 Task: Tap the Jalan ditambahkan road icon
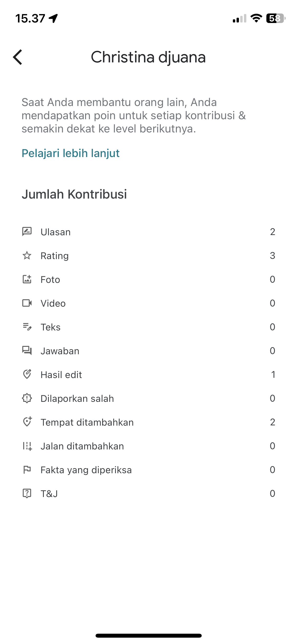point(27,446)
